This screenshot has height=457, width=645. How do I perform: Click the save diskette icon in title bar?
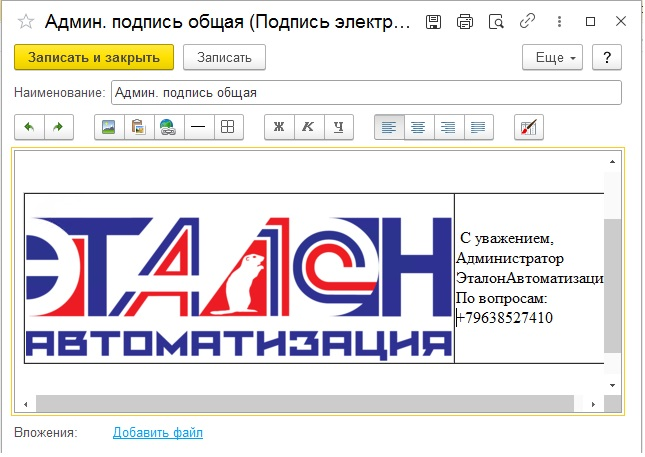pyautogui.click(x=433, y=21)
